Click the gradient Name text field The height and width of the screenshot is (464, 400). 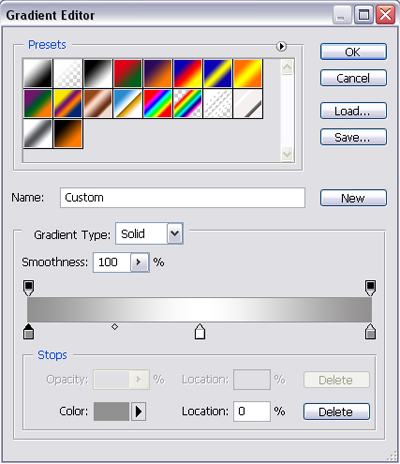[x=183, y=198]
